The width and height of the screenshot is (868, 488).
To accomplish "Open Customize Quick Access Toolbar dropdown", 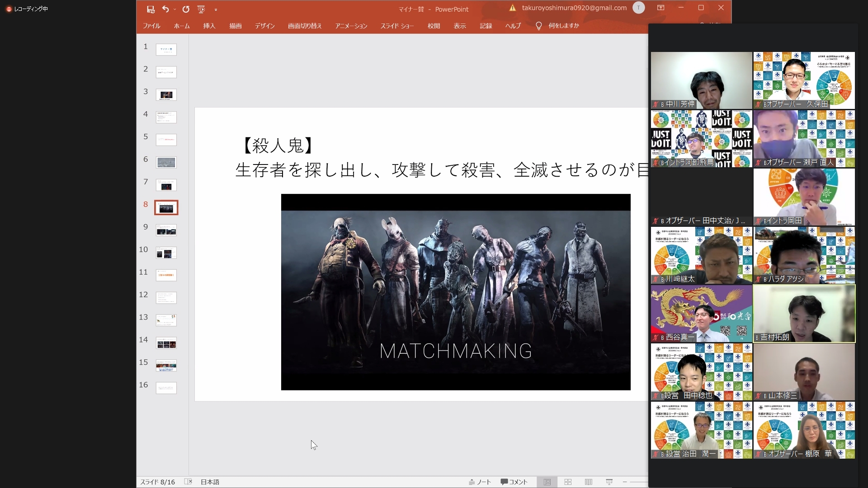I will pos(216,9).
